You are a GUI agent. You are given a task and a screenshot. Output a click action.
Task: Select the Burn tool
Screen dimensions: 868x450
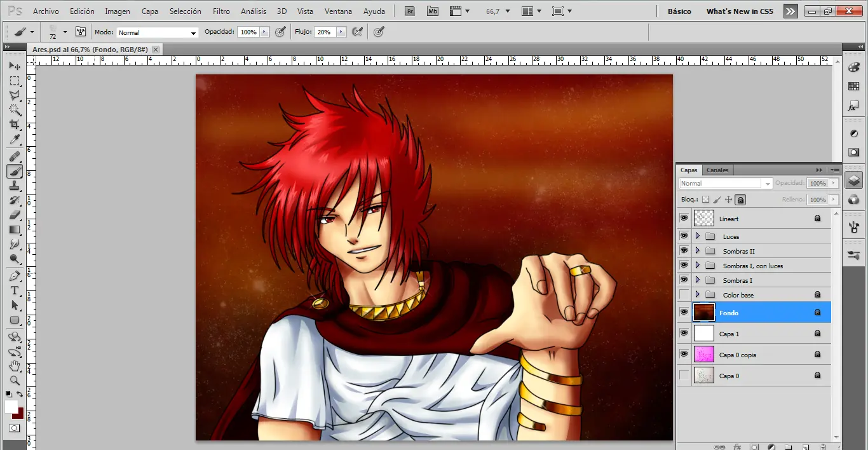(x=15, y=259)
